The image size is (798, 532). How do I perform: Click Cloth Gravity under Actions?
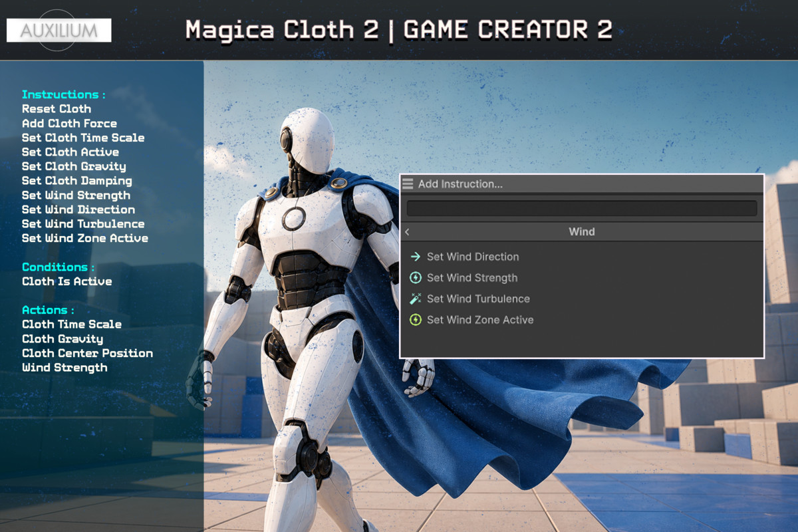pyautogui.click(x=63, y=339)
